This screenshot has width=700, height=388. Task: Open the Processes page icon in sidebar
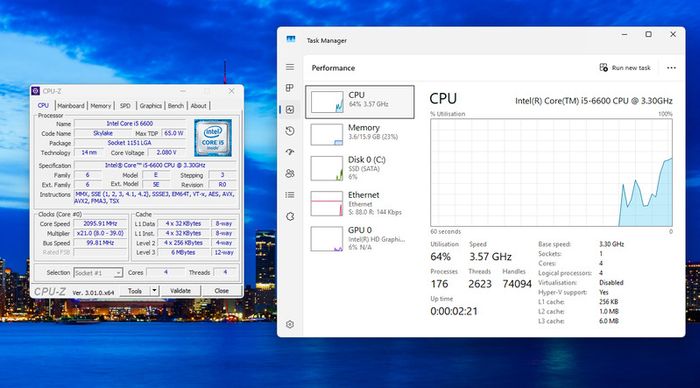pos(290,88)
